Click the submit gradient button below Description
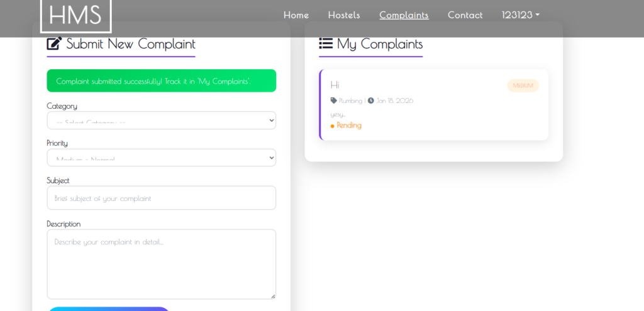This screenshot has width=644, height=311. click(x=108, y=308)
